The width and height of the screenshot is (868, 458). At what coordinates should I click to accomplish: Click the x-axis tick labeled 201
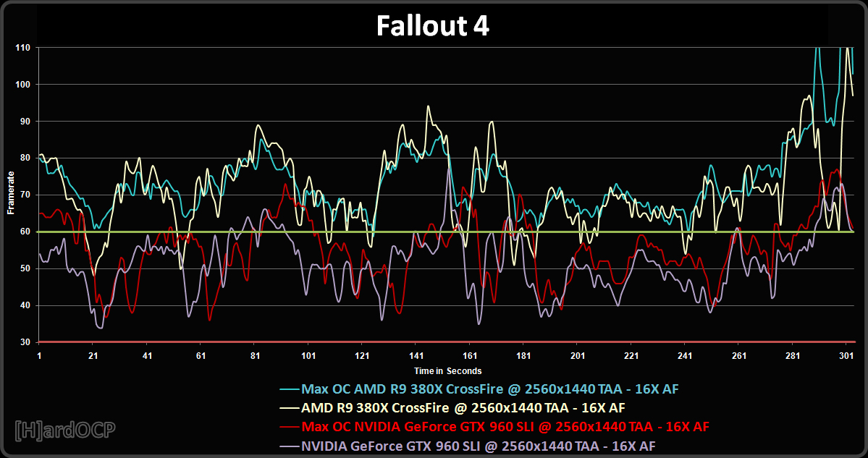pyautogui.click(x=578, y=356)
